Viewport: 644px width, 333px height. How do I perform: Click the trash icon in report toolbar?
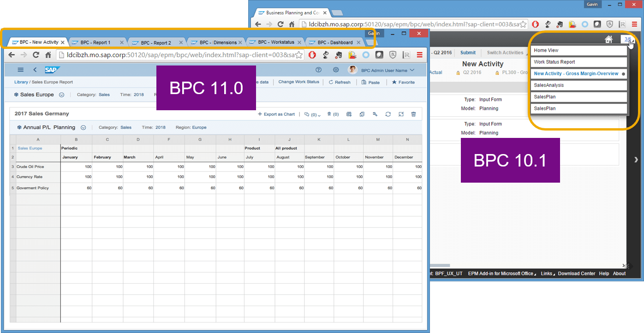(x=413, y=114)
